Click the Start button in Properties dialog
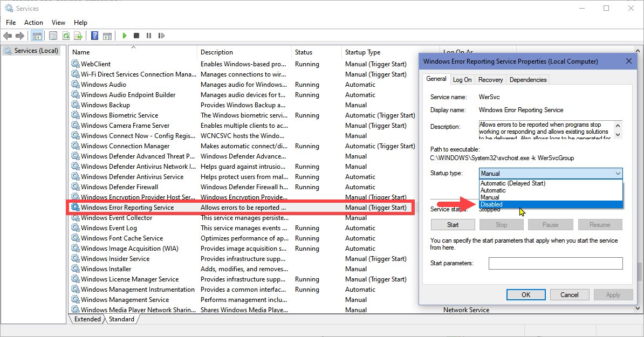This screenshot has width=644, height=337. coord(453,224)
